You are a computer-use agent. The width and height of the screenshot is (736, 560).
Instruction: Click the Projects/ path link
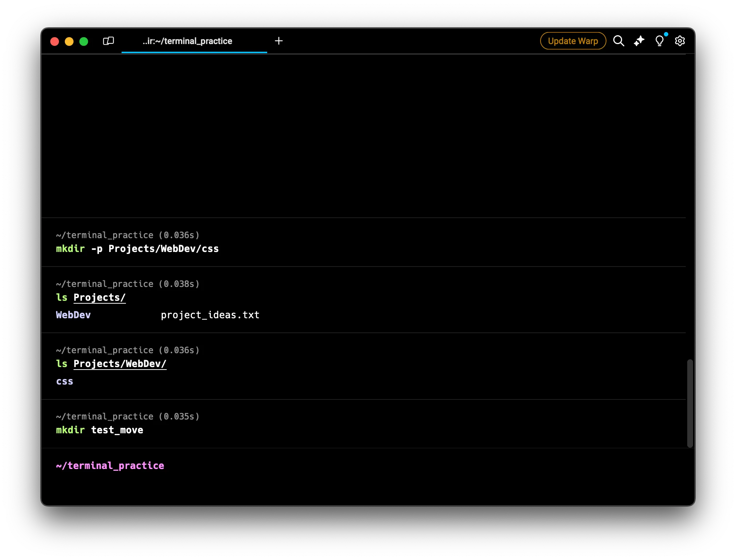tap(99, 297)
